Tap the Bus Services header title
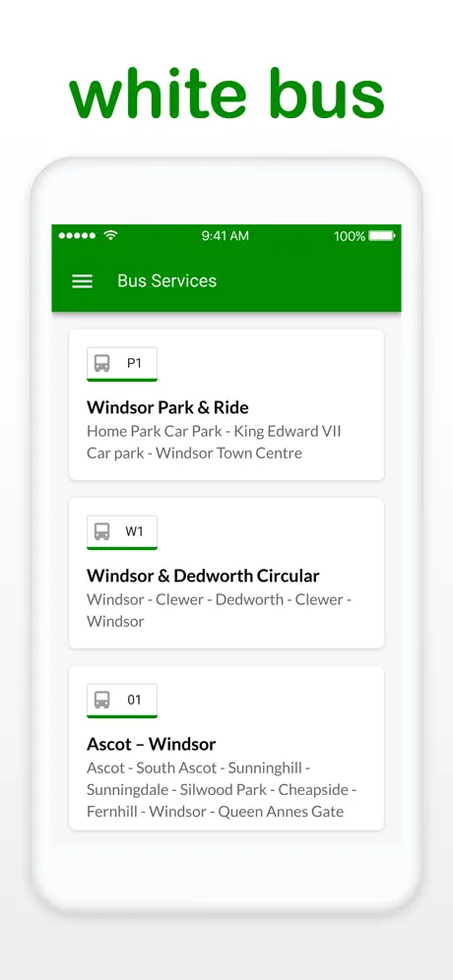The image size is (453, 980). 167,280
